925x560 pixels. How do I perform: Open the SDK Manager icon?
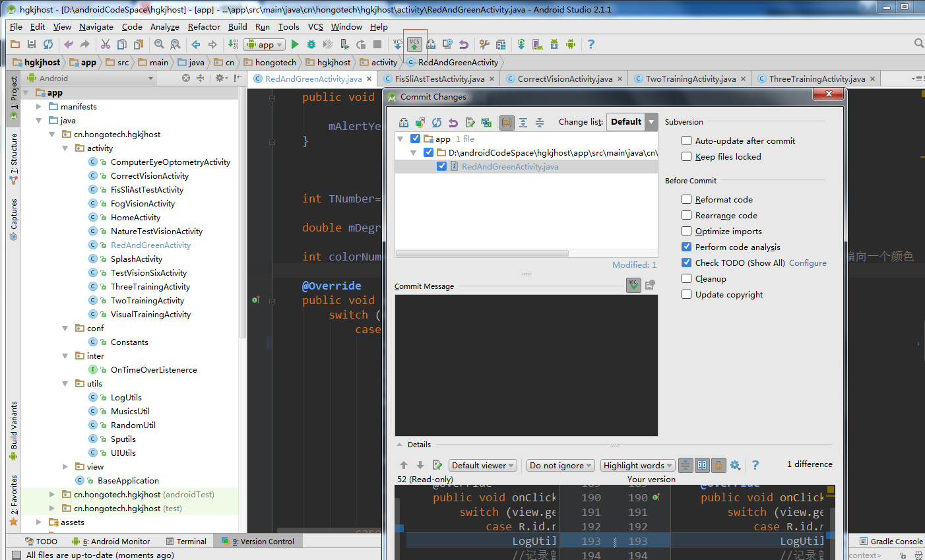[554, 44]
